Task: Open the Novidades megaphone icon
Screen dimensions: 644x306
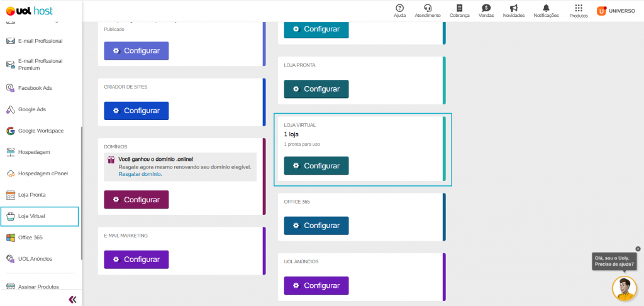Action: (x=513, y=8)
